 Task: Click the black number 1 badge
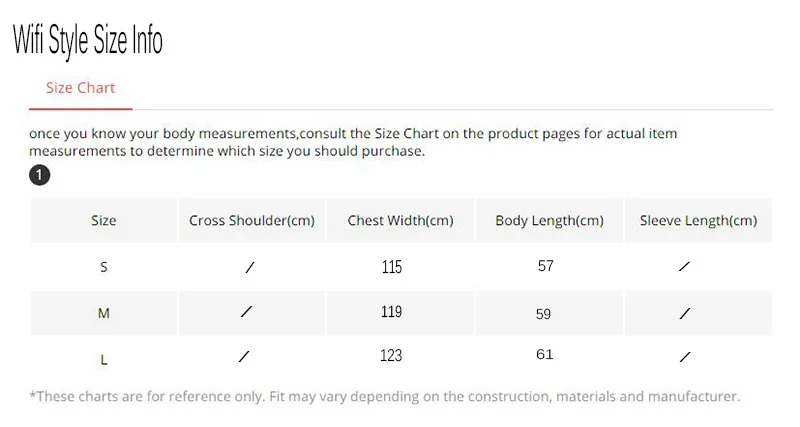tap(39, 176)
